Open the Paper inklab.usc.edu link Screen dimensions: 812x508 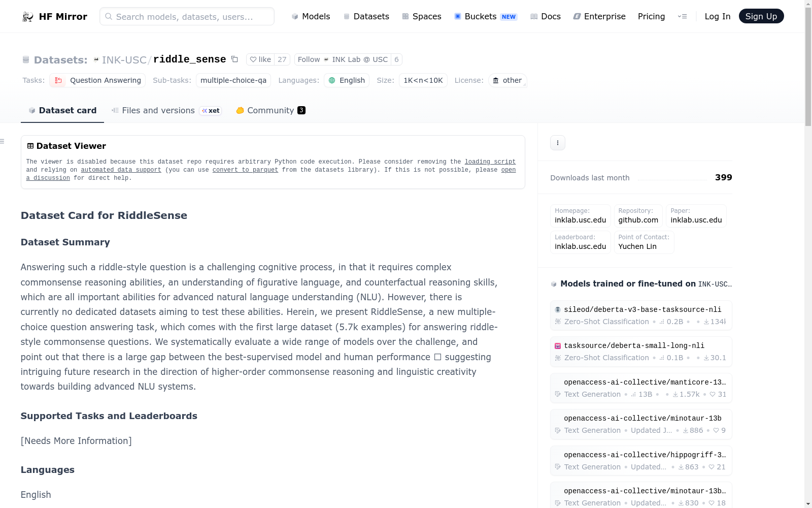(x=696, y=215)
